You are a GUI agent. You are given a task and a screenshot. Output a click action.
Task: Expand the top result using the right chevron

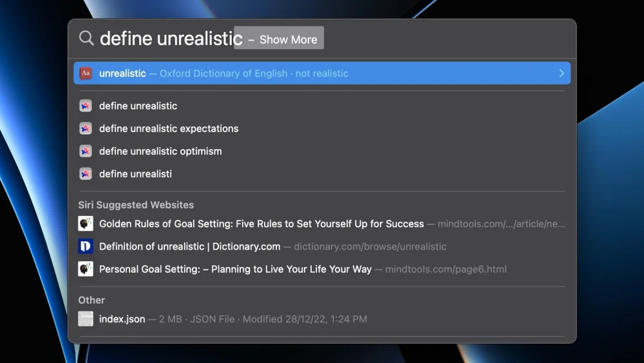pyautogui.click(x=561, y=74)
